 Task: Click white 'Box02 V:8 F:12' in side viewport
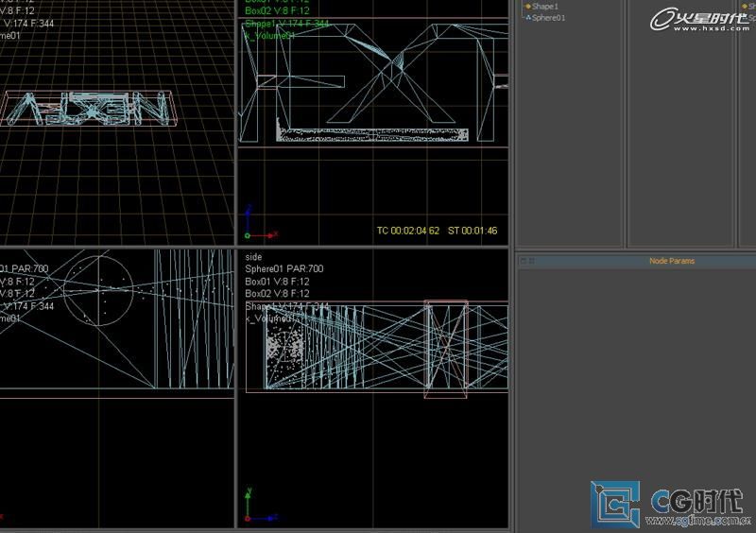[277, 294]
